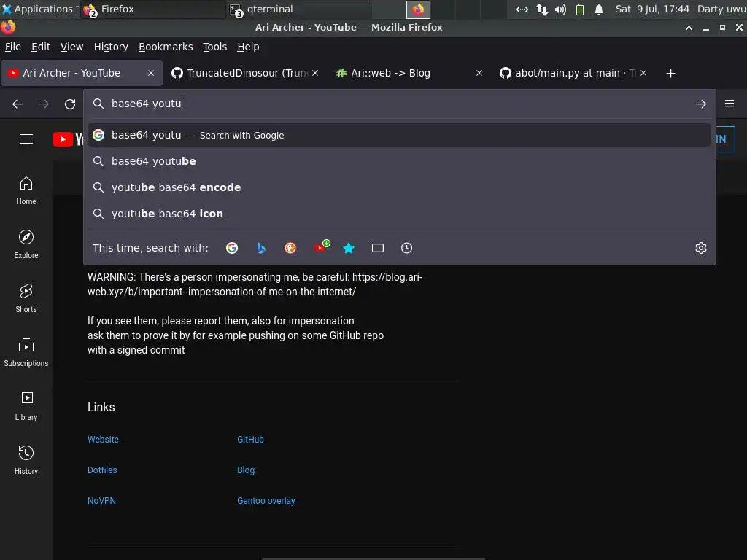Search this time with Google icon

coord(232,248)
